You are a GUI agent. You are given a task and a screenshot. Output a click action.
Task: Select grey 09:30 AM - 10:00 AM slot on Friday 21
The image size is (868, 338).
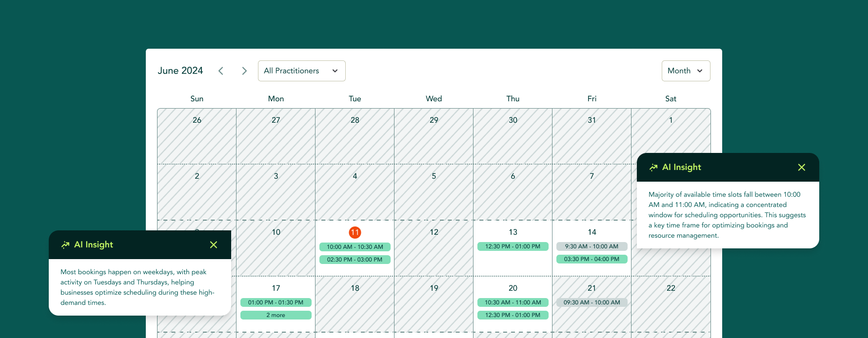point(592,302)
